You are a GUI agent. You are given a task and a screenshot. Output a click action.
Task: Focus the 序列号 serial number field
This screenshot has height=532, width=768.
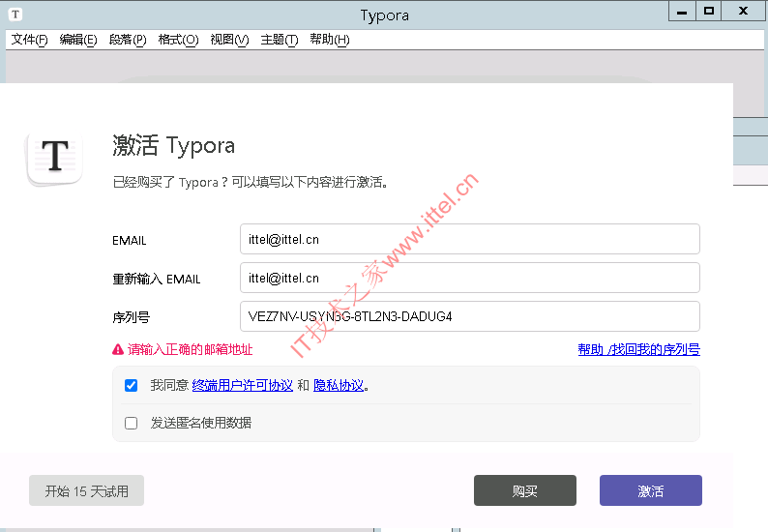click(x=470, y=316)
